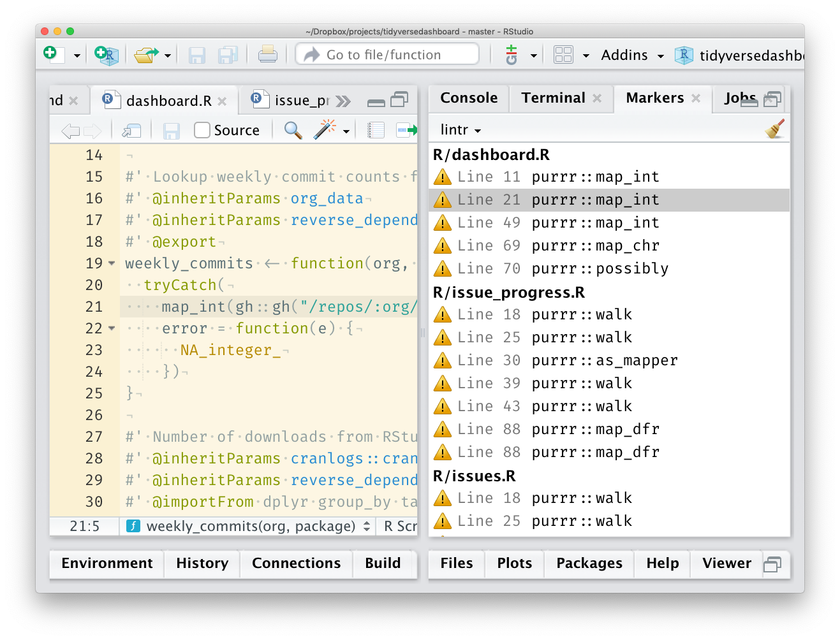Click the Print icon in toolbar

(x=267, y=55)
